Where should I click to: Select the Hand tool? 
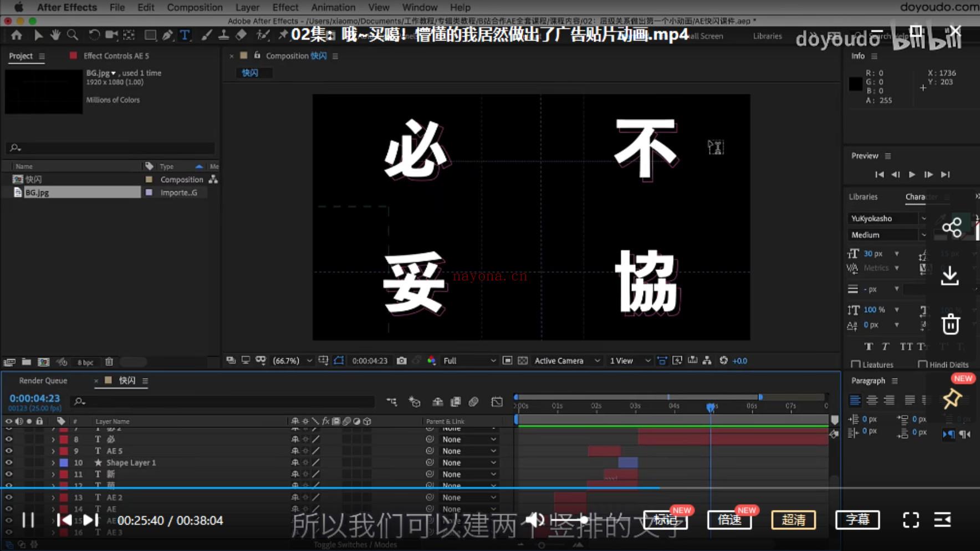coord(55,35)
